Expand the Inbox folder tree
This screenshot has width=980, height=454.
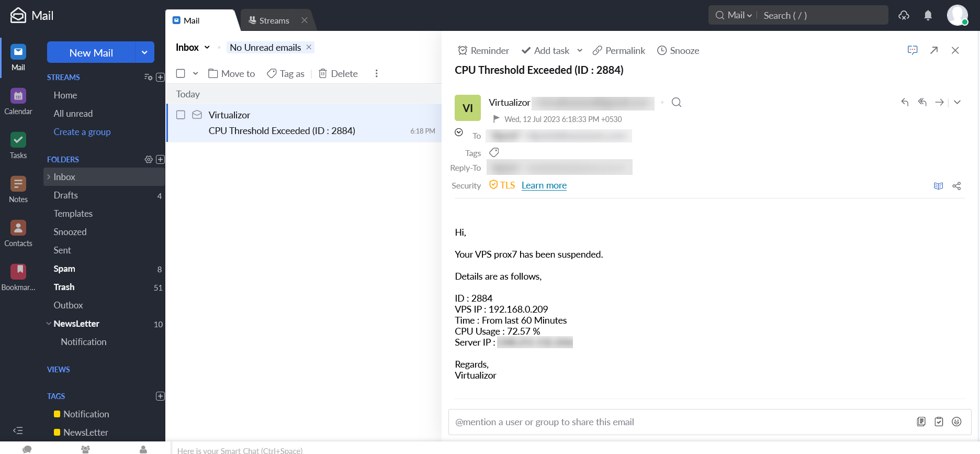click(x=49, y=177)
